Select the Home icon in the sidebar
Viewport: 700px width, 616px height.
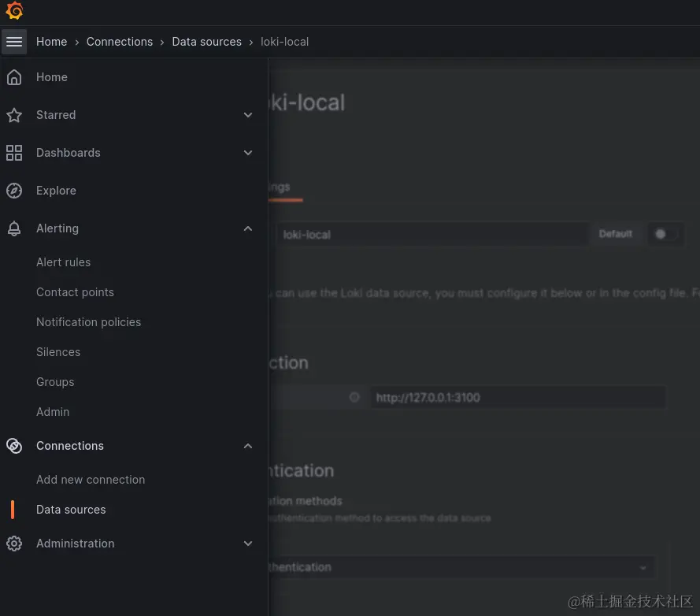click(x=14, y=76)
